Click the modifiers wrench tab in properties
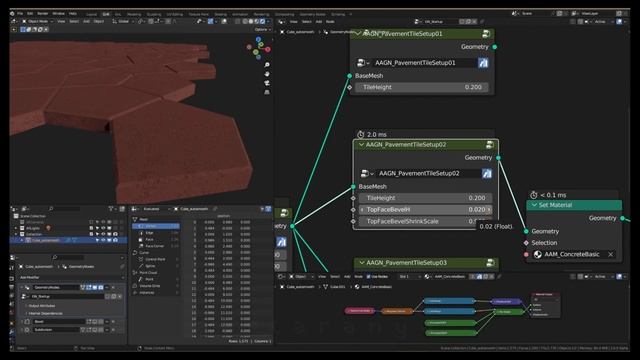Image resolution: width=640 pixels, height=360 pixels. (x=12, y=331)
